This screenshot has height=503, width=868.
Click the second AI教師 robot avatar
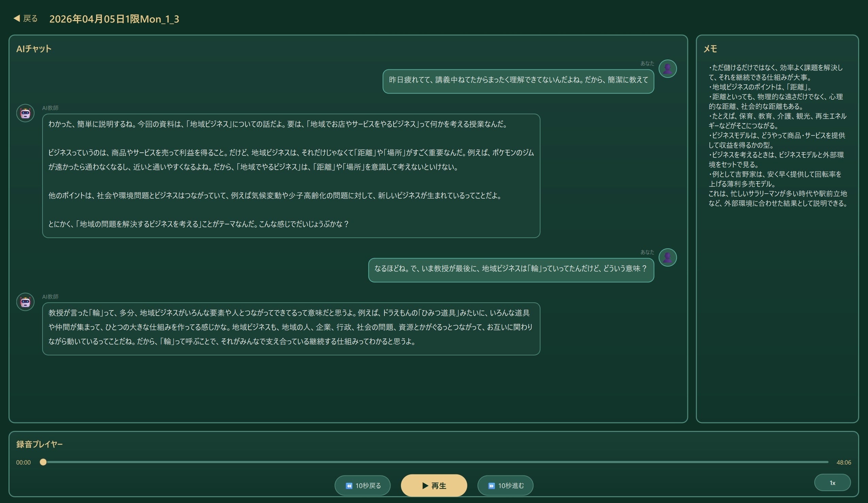click(x=25, y=302)
